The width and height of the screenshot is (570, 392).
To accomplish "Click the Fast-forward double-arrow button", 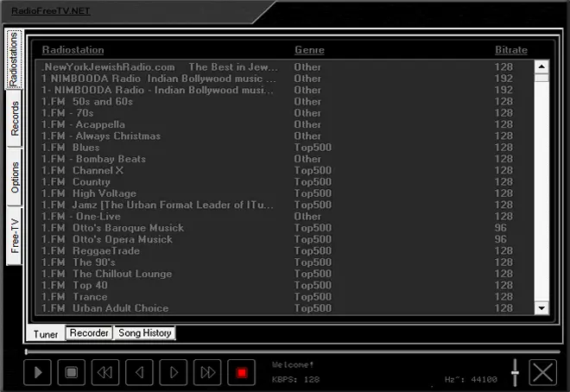I will pos(207,372).
